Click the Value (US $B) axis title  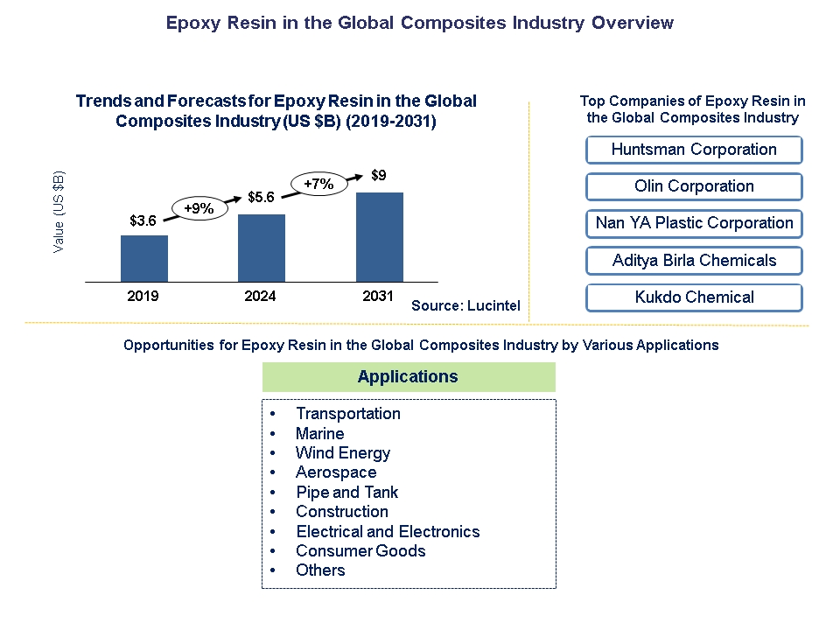tap(59, 212)
